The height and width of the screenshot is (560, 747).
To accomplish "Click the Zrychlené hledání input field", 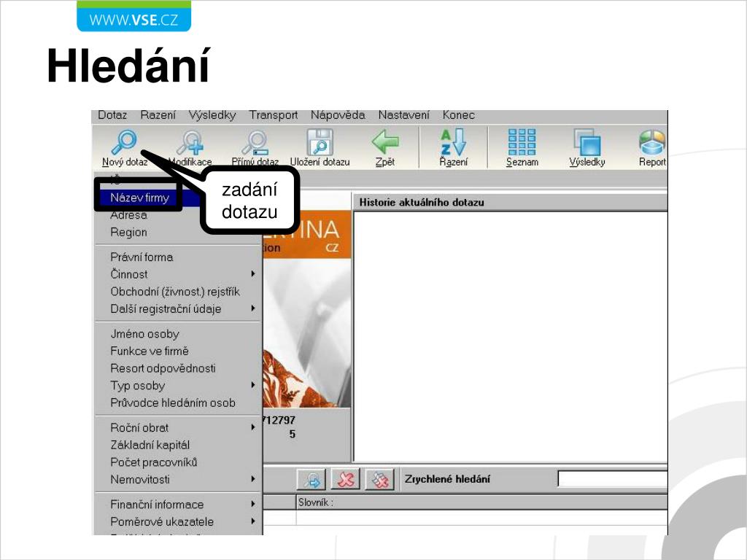I will tap(613, 479).
